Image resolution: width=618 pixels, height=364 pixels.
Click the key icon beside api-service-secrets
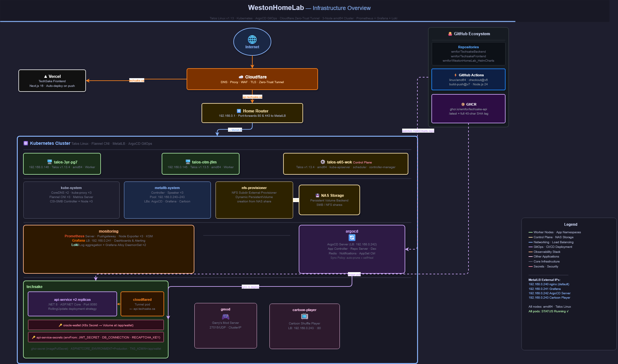click(34, 337)
